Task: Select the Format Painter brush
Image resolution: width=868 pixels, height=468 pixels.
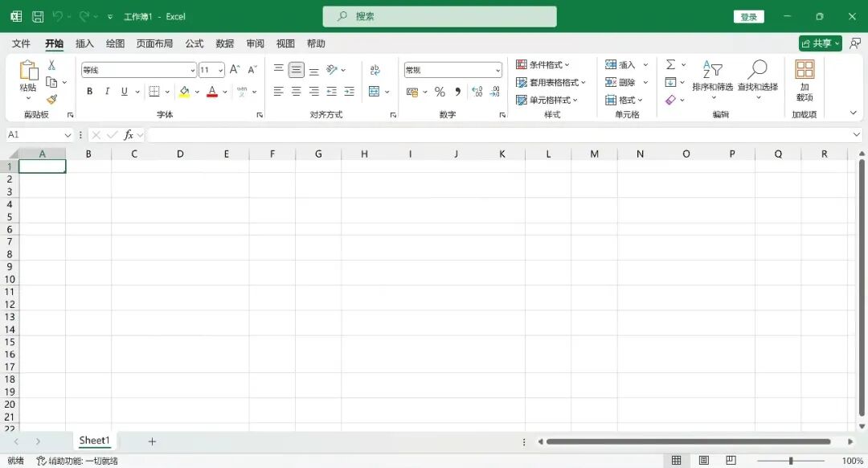Action: tap(51, 99)
